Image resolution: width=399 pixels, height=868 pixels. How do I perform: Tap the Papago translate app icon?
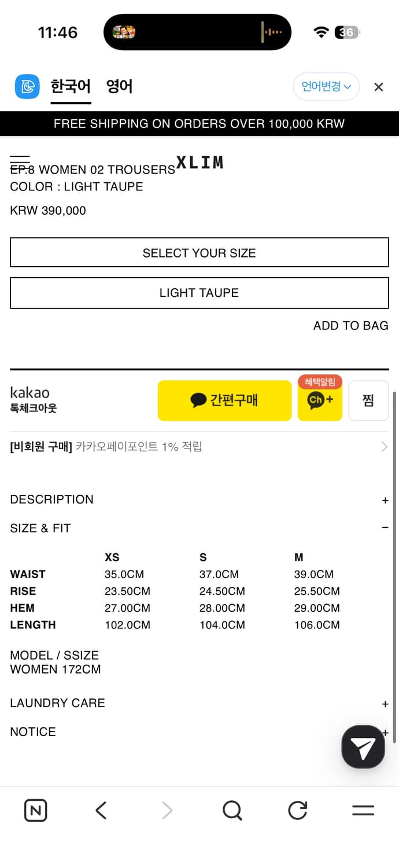tap(27, 87)
